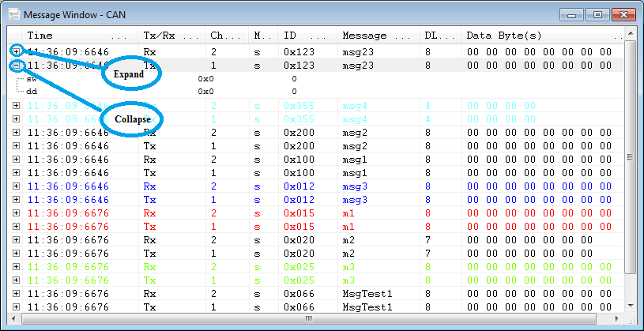Maximize the Message Window - CAN
The image size is (644, 331).
(597, 15)
